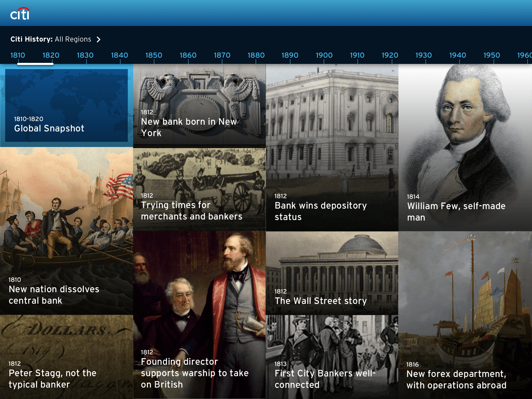Switch to the 1870 decade tab
This screenshot has width=532, height=399.
pos(222,55)
